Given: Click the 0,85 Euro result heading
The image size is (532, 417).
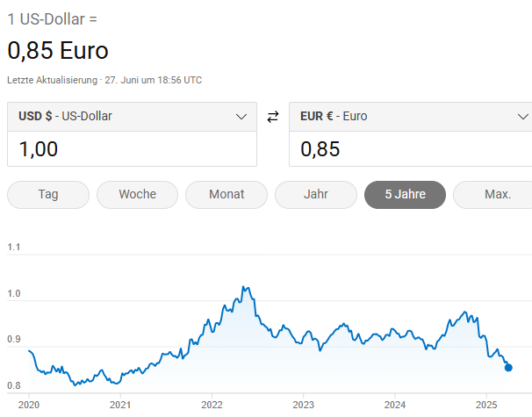Looking at the screenshot, I should (58, 51).
